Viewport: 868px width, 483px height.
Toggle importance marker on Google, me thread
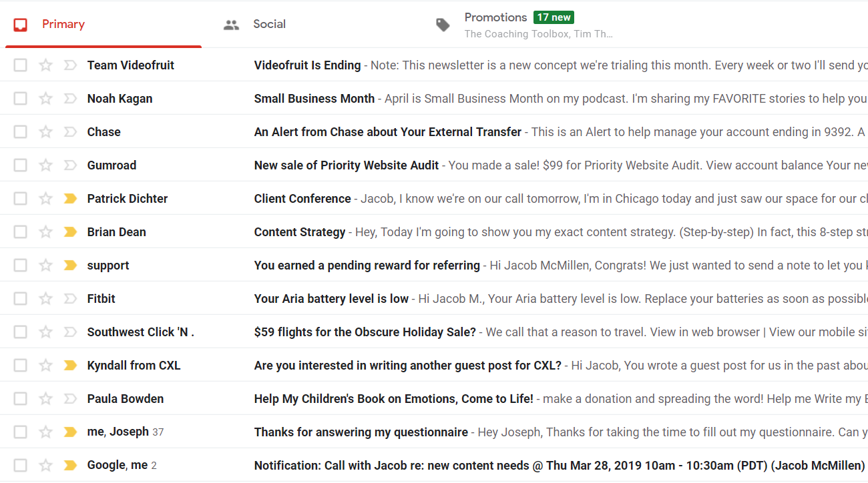tap(70, 465)
